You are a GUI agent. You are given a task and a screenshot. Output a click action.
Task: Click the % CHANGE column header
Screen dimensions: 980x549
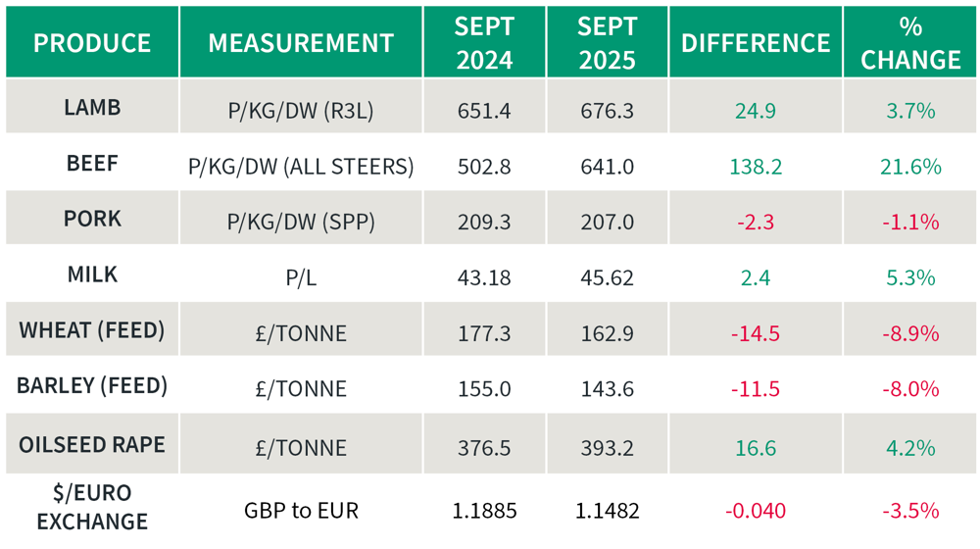(910, 43)
